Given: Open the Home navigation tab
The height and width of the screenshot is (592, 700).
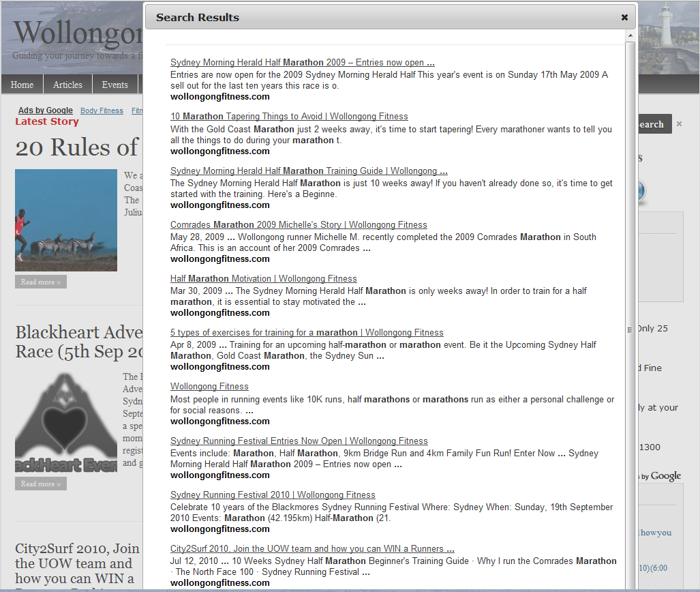Looking at the screenshot, I should click(x=22, y=85).
